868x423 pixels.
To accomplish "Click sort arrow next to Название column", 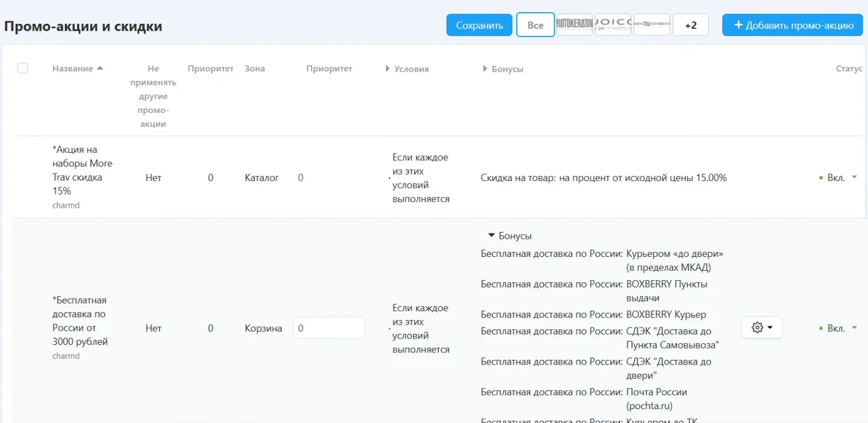I will (x=100, y=68).
